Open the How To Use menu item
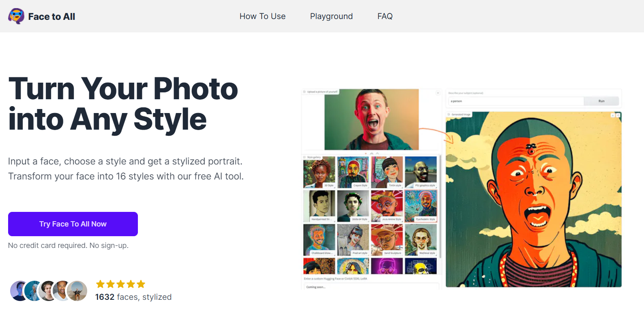 [262, 16]
